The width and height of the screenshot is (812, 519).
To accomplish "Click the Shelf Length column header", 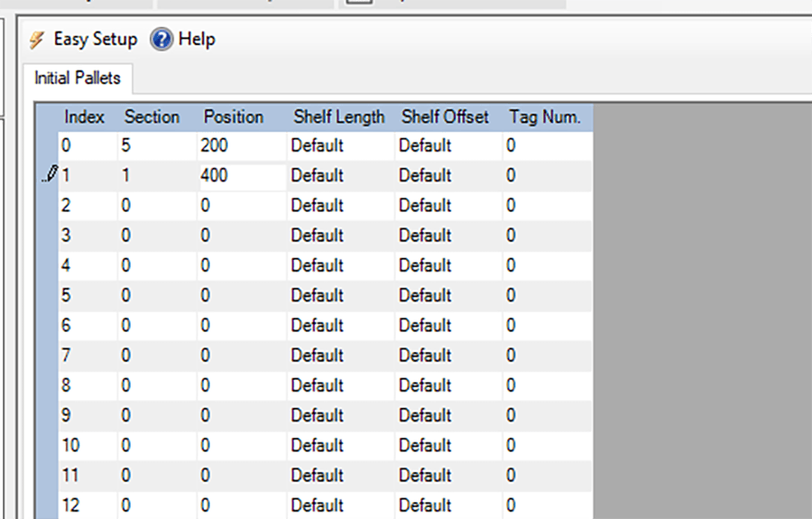I will [x=341, y=117].
